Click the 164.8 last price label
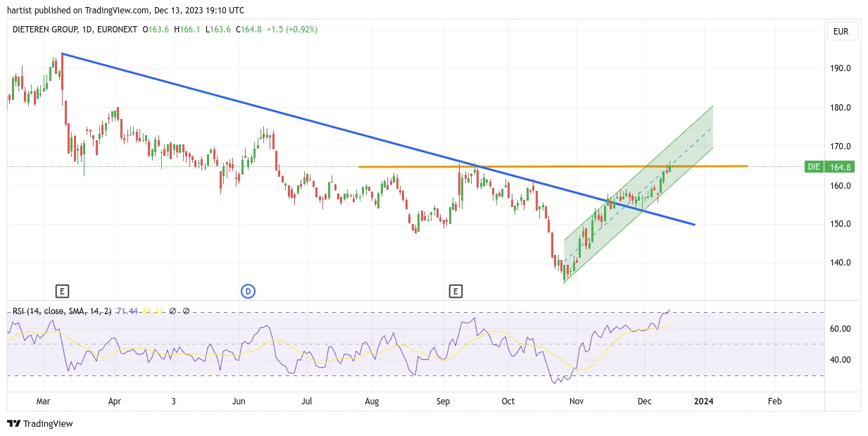The width and height of the screenshot is (868, 436). 839,167
